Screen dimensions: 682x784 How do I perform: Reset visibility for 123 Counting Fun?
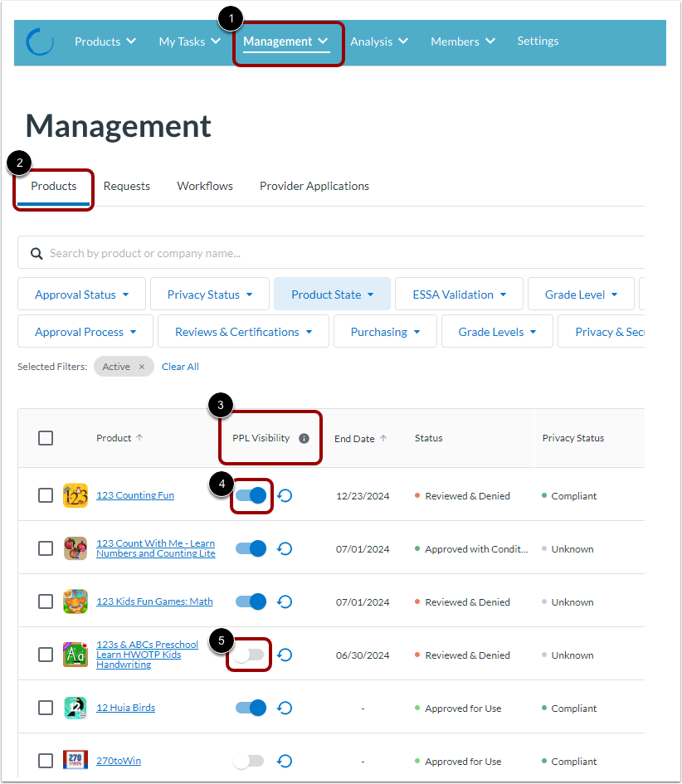tap(285, 495)
